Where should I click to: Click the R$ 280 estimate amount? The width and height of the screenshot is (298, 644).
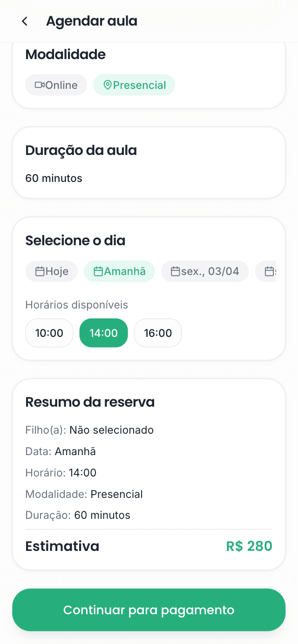(249, 546)
